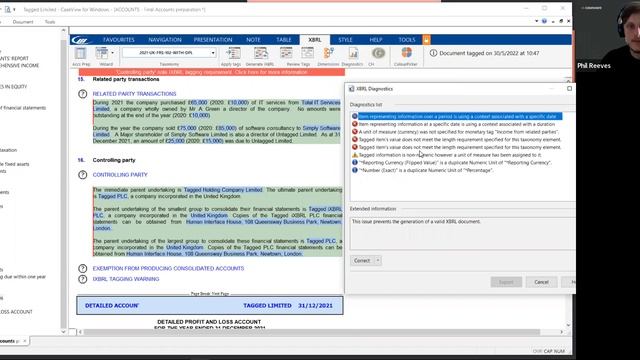Viewport: 640px width, 360px height.
Task: Open the TABLE ribbon tab
Action: (284, 40)
